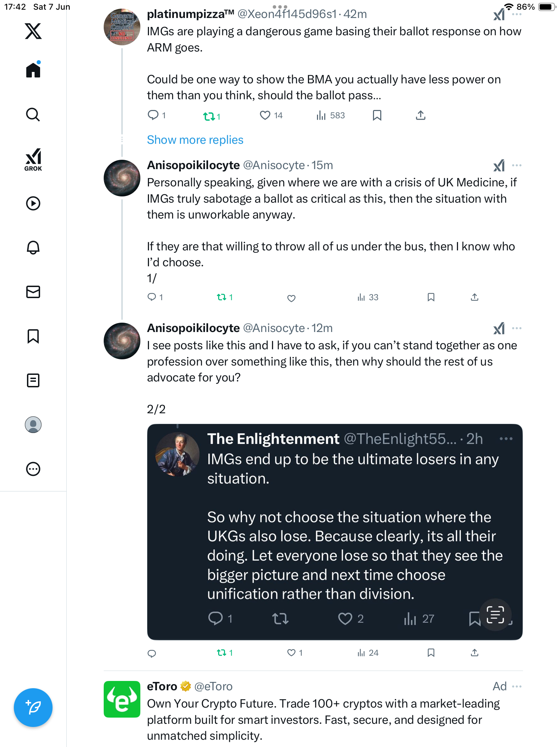Expand the sidebar More circle menu
560x747 pixels.
(x=33, y=469)
